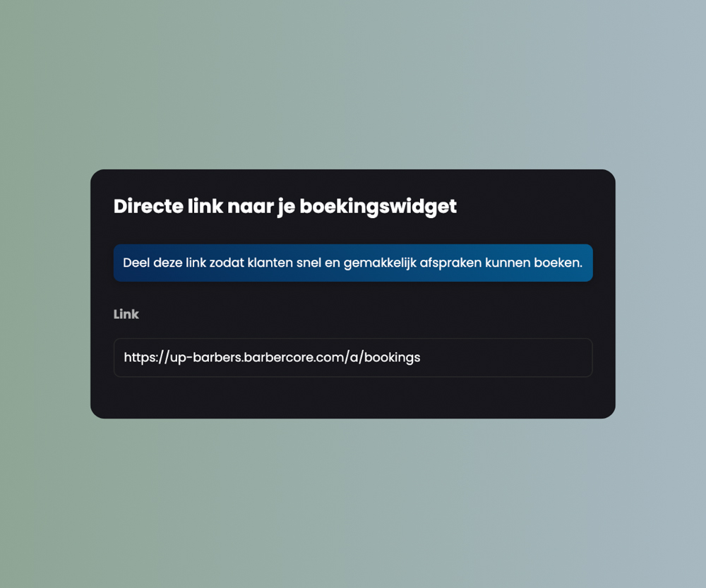The height and width of the screenshot is (588, 706).
Task: Click the word "gemakkelijk" in the banner
Action: (380, 263)
